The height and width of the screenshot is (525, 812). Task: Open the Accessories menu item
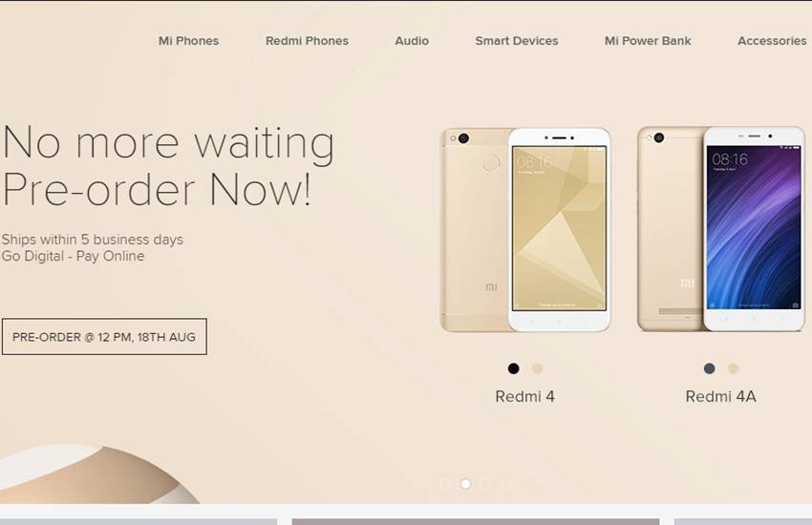coord(772,41)
